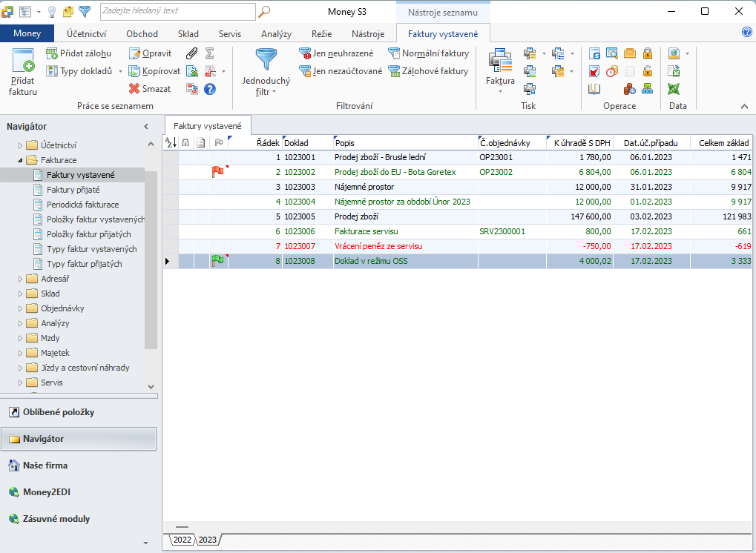Switch to the 2022 year tab
This screenshot has width=756, height=553.
[183, 540]
